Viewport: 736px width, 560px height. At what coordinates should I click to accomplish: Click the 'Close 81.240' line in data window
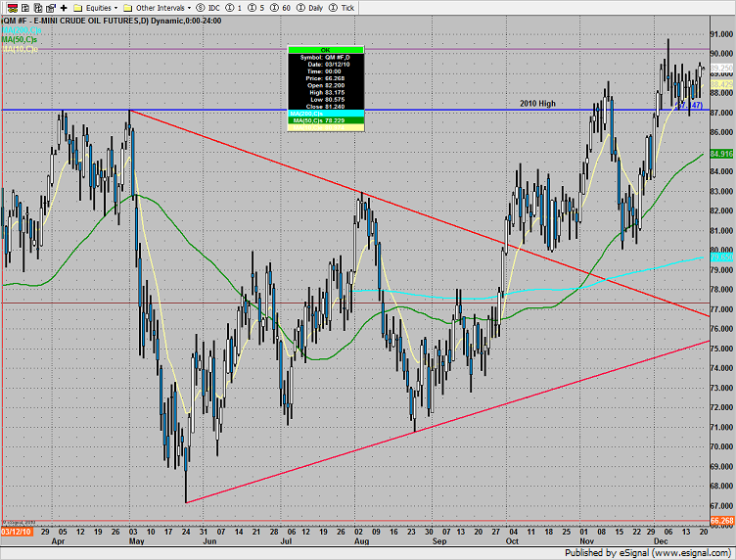325,107
